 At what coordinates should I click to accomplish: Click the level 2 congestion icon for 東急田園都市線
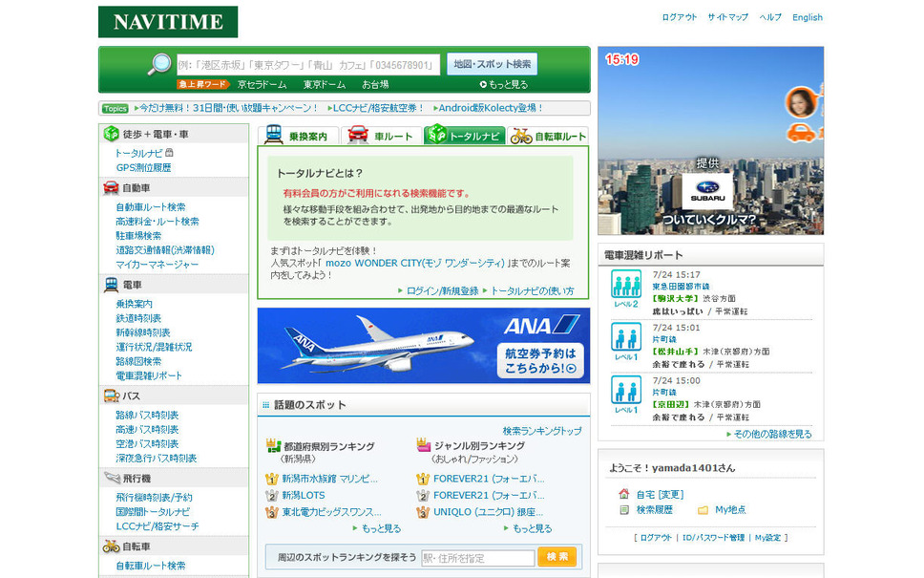pos(626,285)
